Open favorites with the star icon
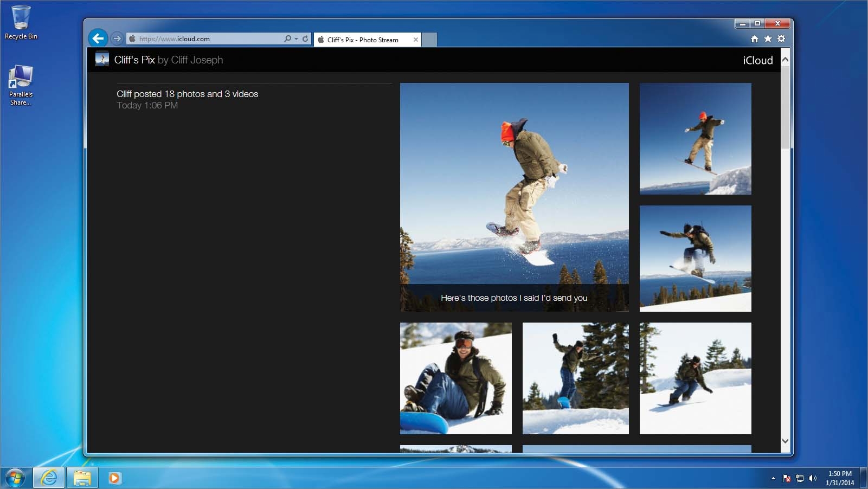Image resolution: width=868 pixels, height=489 pixels. 768,38
